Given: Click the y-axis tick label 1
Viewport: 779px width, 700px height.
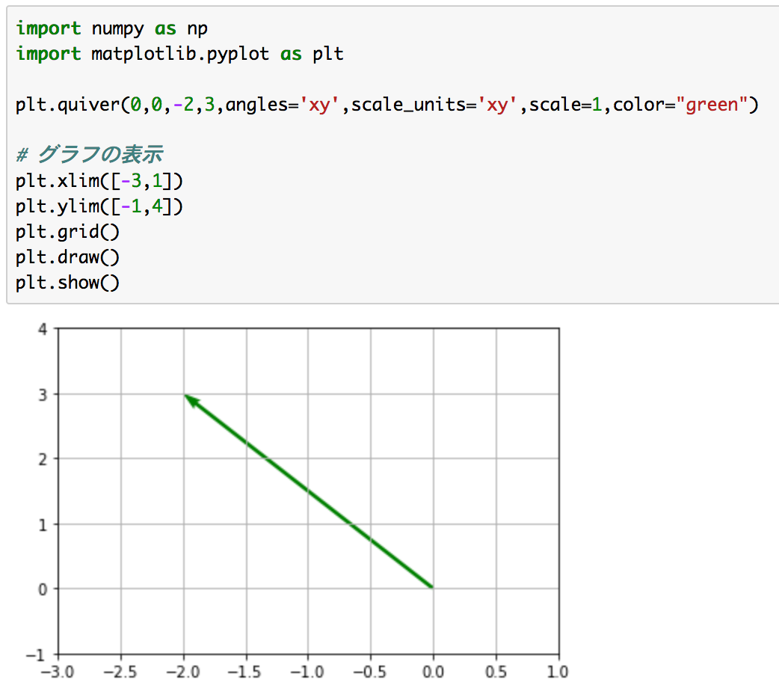Looking at the screenshot, I should [x=43, y=525].
